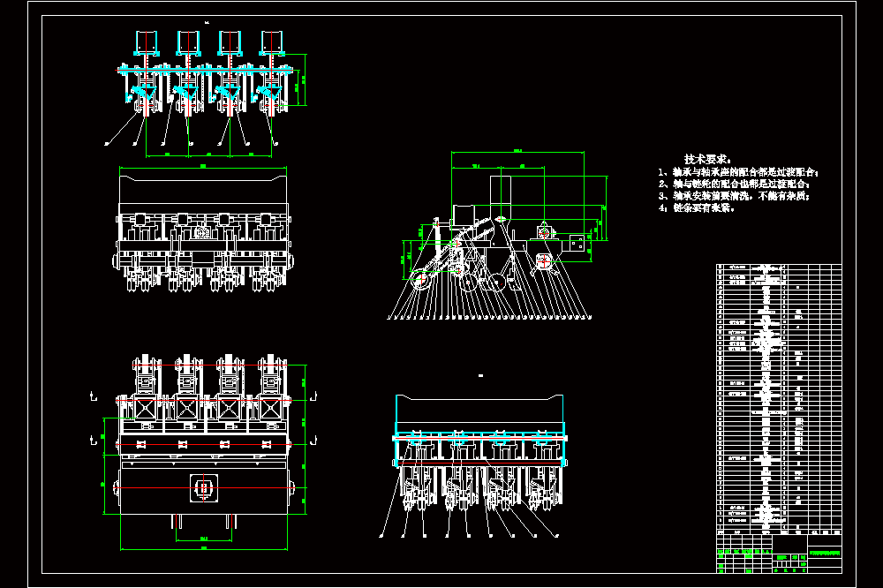The width and height of the screenshot is (883, 588).
Task: Click the heading text "技术要求"
Action: [x=706, y=160]
